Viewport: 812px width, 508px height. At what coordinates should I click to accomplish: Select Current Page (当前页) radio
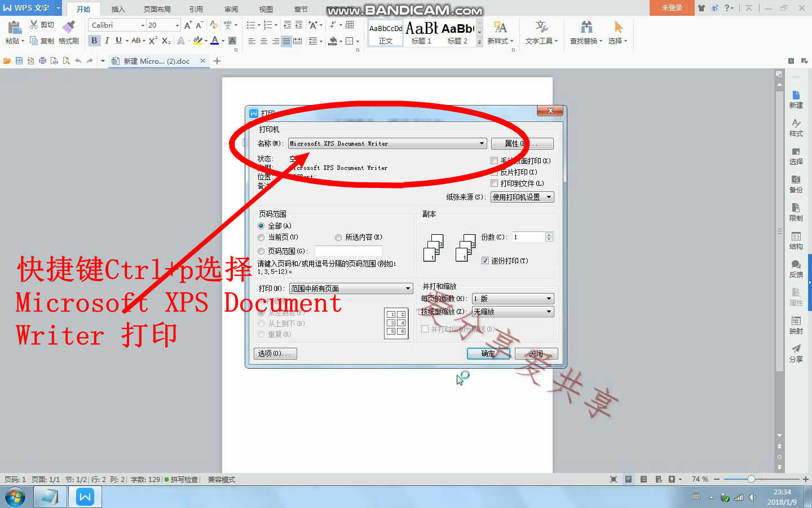point(261,238)
